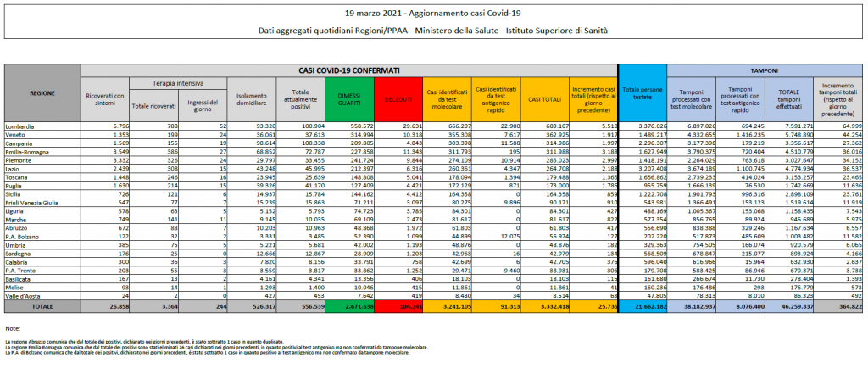Click Veneto's recovered value 314.994

(x=361, y=133)
